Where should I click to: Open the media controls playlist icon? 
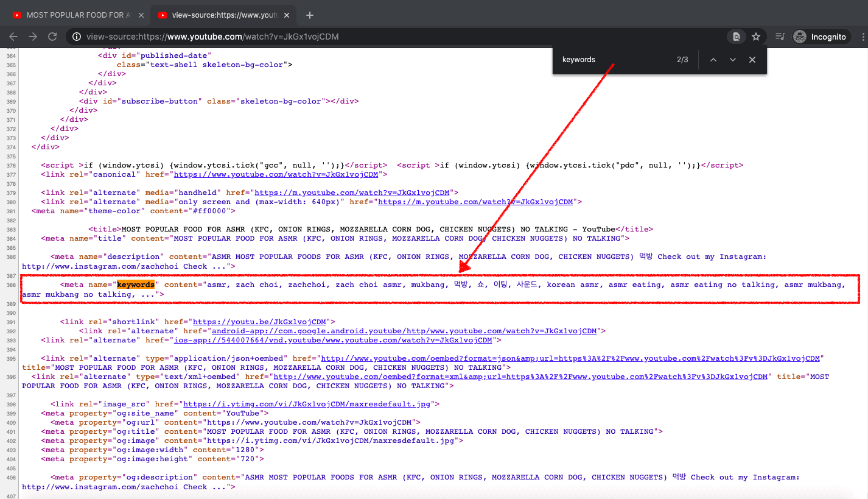click(779, 37)
